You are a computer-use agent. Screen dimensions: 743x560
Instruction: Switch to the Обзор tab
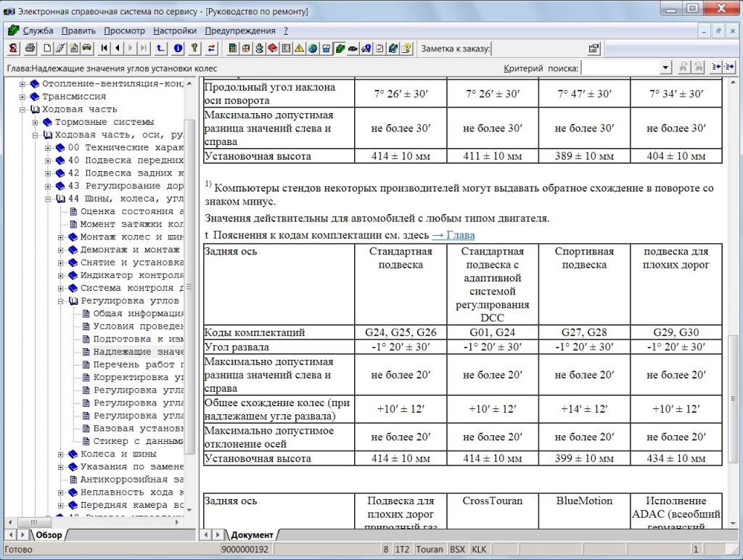tap(49, 535)
